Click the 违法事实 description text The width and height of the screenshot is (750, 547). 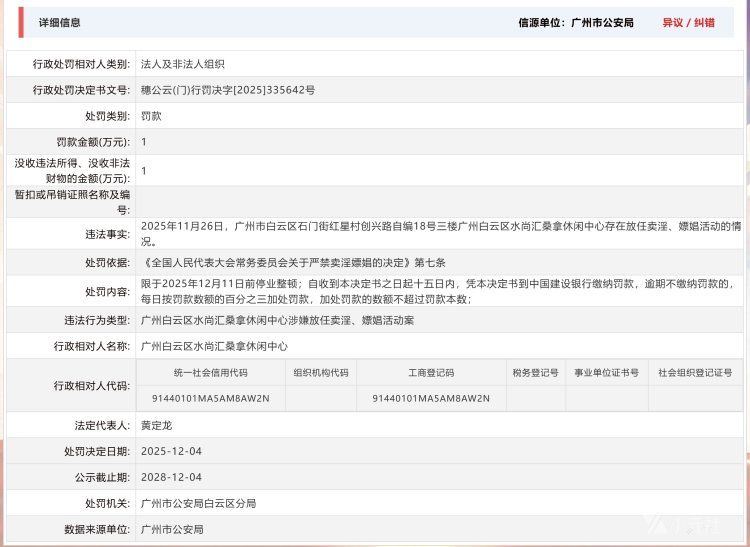[440, 234]
